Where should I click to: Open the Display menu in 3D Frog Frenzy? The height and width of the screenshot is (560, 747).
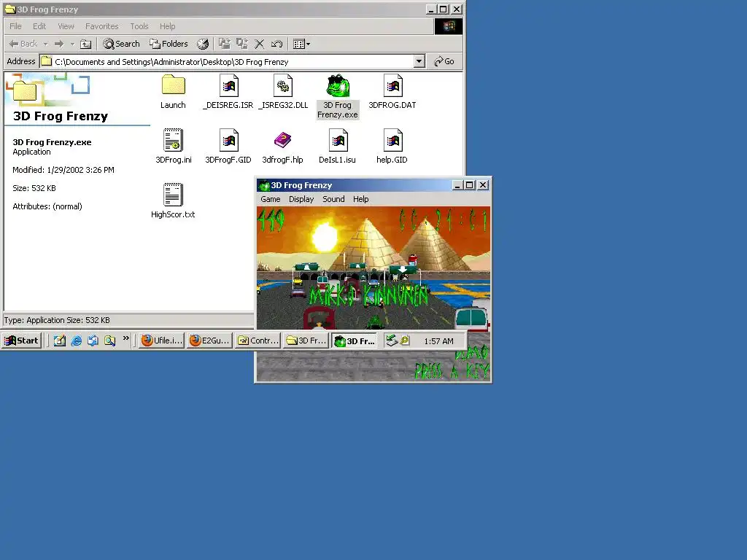click(x=301, y=199)
